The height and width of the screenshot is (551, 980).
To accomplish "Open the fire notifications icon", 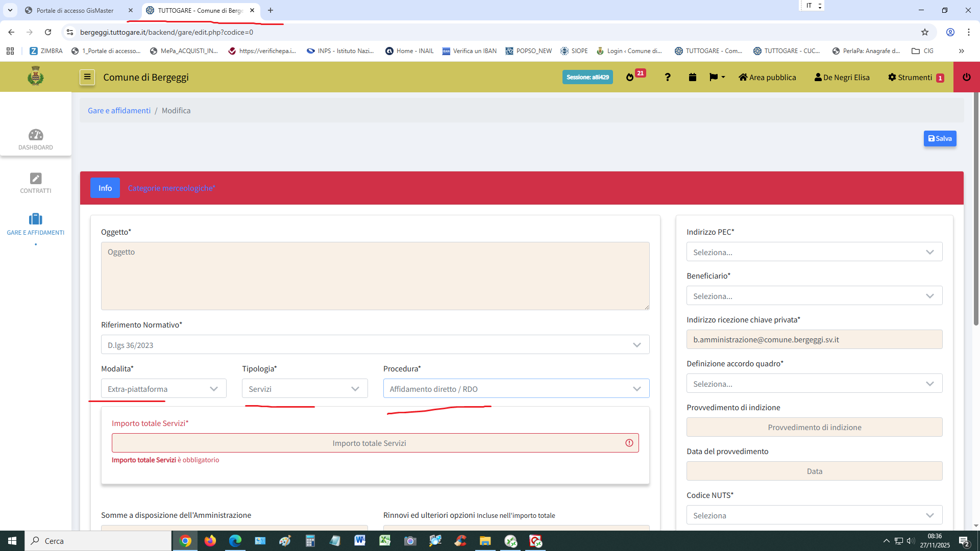I will pos(630,77).
